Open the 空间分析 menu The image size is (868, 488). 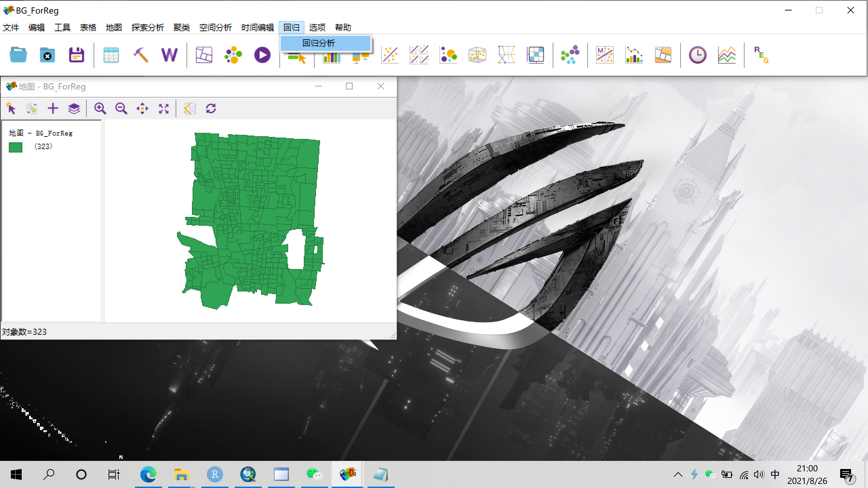216,27
